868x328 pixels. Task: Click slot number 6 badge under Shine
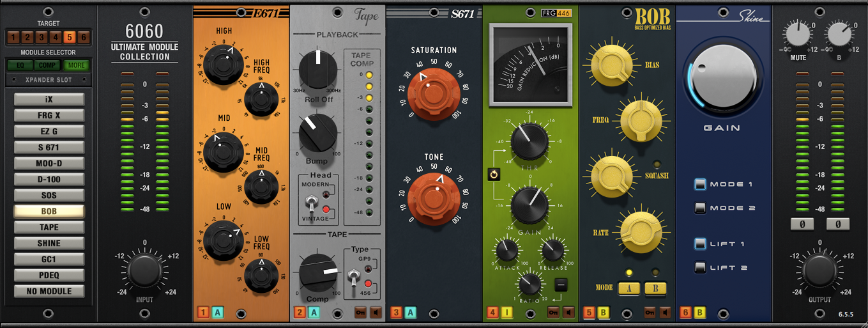[x=685, y=313]
